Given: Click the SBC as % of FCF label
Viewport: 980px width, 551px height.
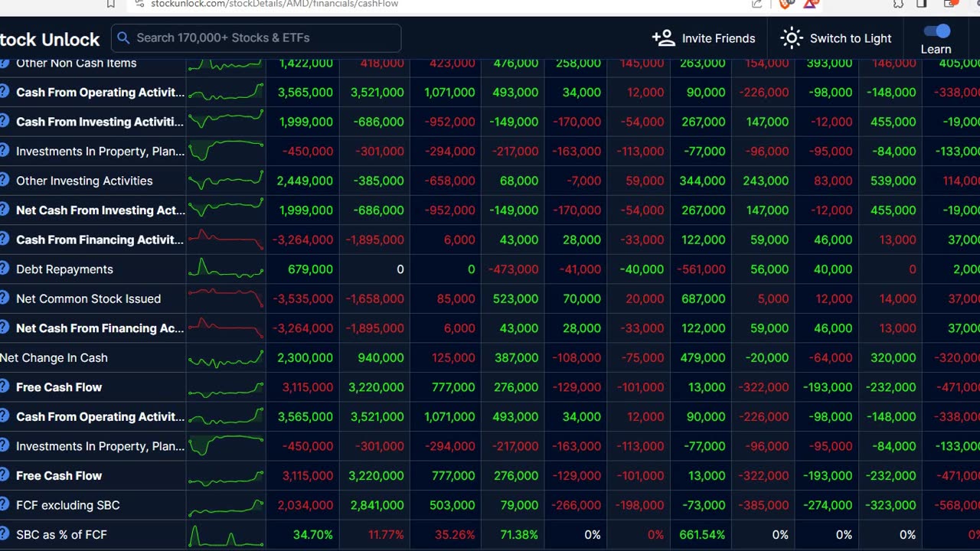Looking at the screenshot, I should click(x=61, y=534).
